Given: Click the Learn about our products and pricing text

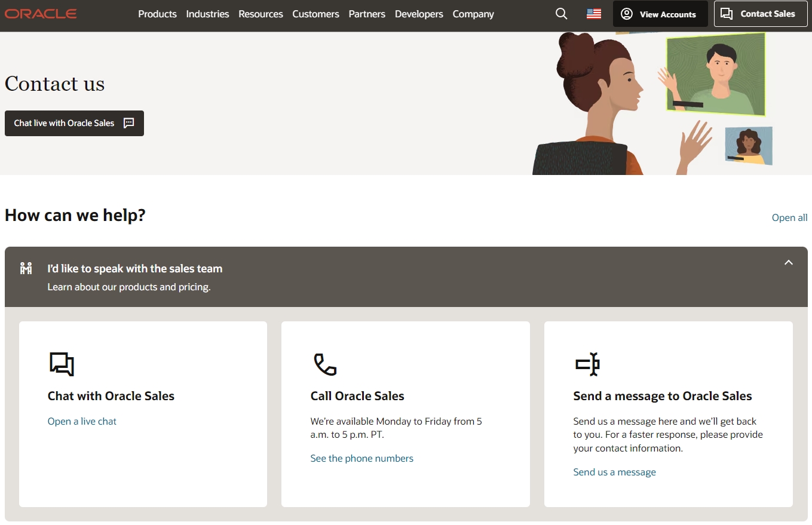Looking at the screenshot, I should tap(129, 287).
